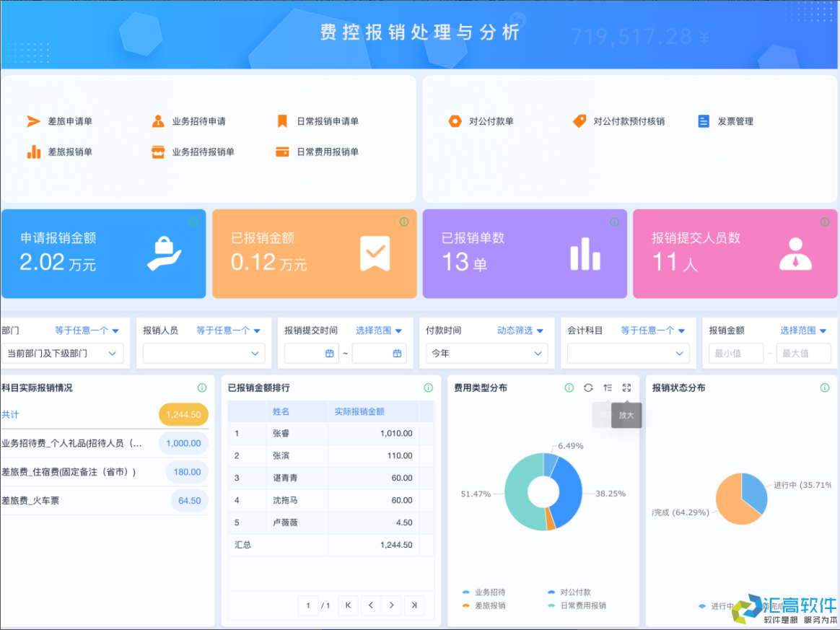Click the info icon on 已报销金额 card

(405, 223)
